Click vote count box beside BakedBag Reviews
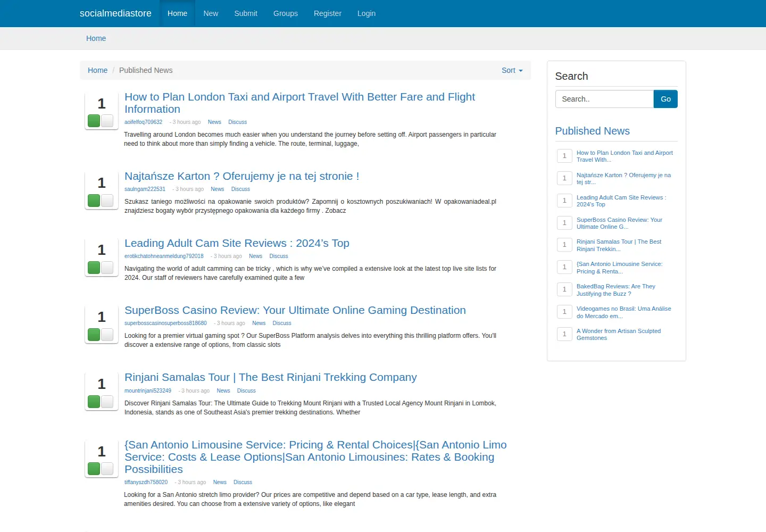Viewport: 766px width, 532px height. [564, 289]
